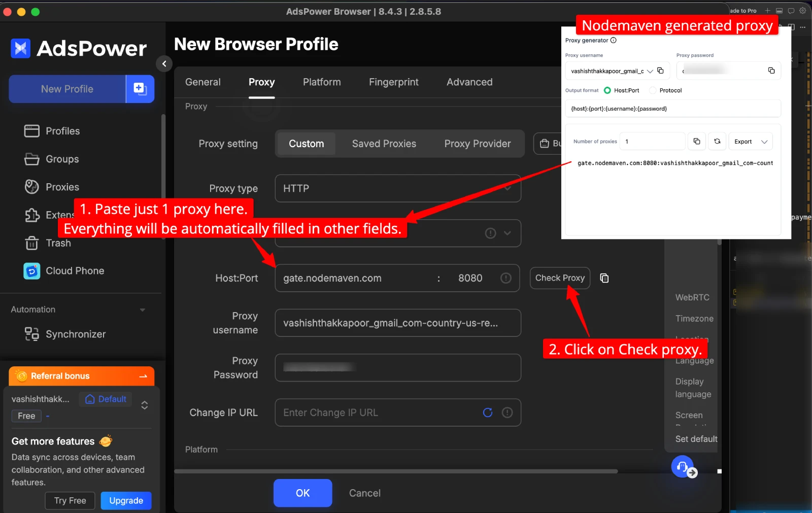Click the info icon in the field below Proxy type
This screenshot has height=513, width=812.
pyautogui.click(x=490, y=233)
